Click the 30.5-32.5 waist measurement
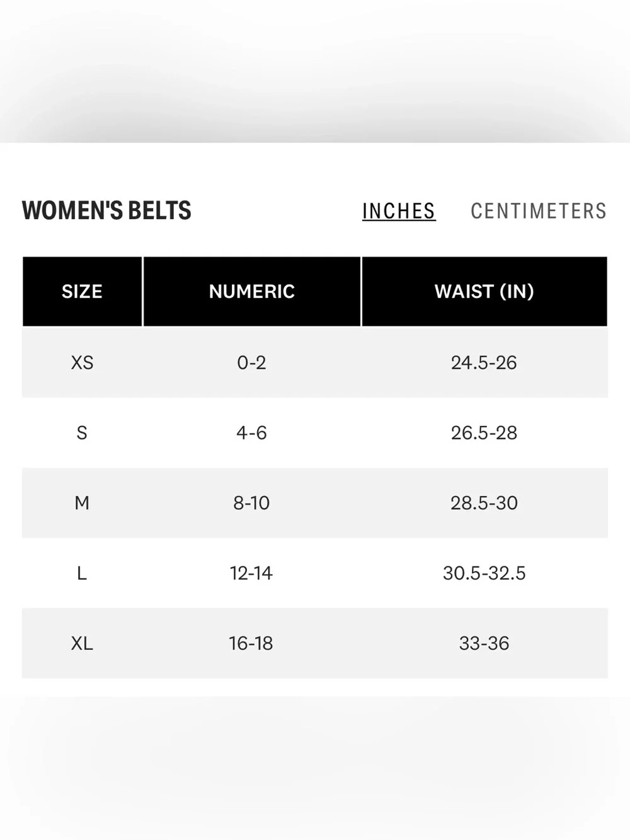Image resolution: width=630 pixels, height=840 pixels. click(x=484, y=573)
